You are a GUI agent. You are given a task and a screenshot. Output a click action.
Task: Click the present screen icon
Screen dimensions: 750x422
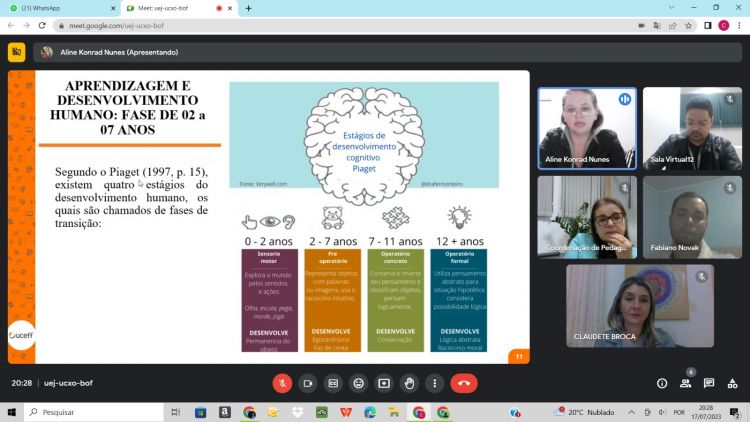click(384, 383)
